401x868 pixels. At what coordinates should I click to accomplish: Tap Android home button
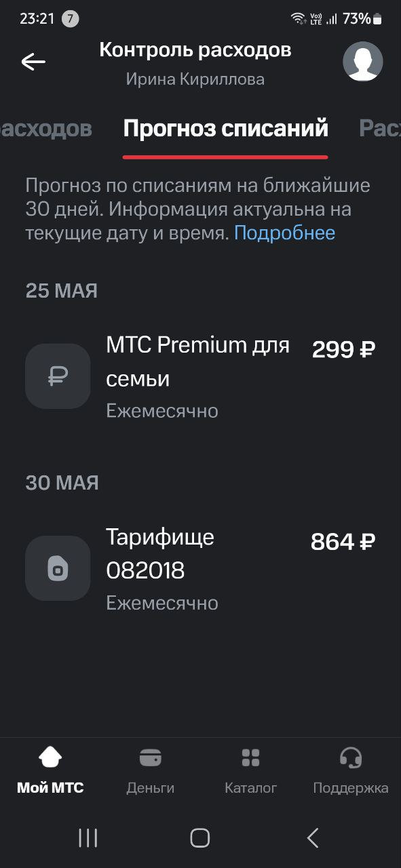click(200, 838)
